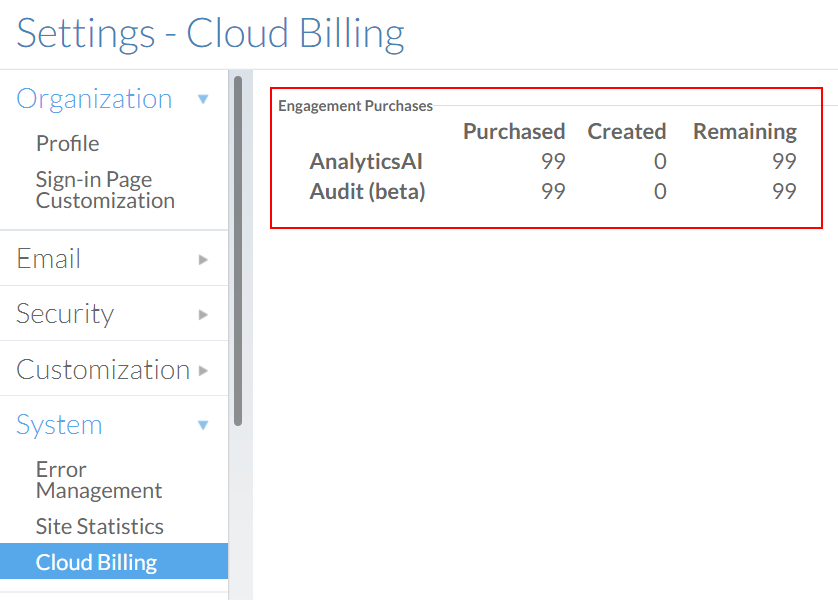This screenshot has width=838, height=600.
Task: Expand the Security section arrow
Action: pos(203,314)
